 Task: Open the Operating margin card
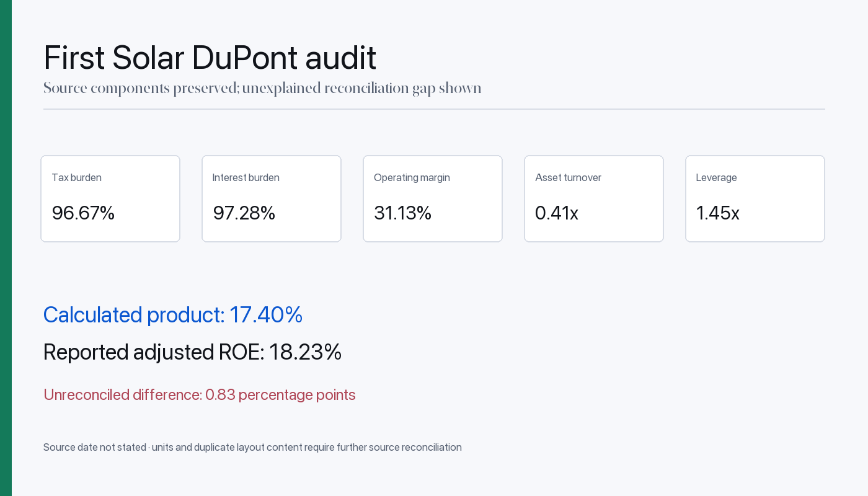433,198
